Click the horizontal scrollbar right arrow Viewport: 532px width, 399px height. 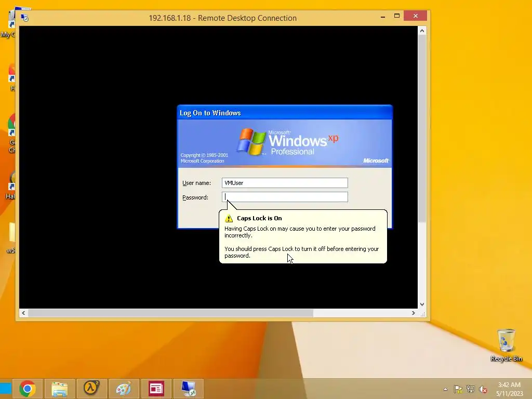413,313
